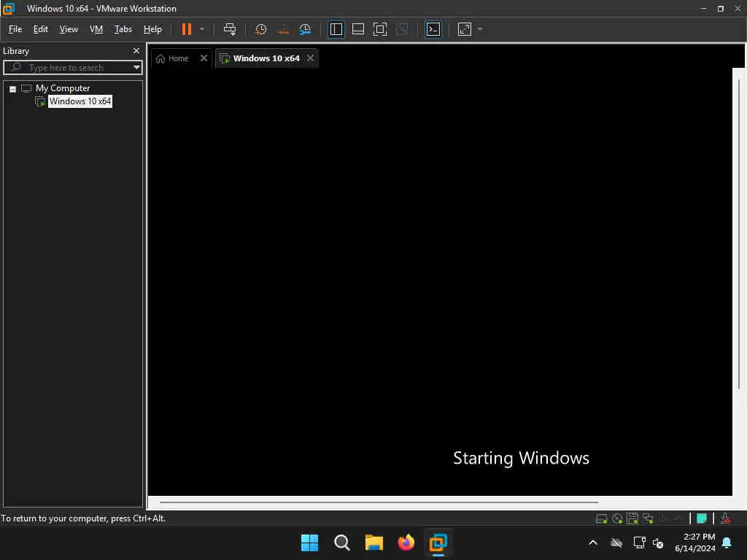Click the vertical scrollbar of VM view

click(x=739, y=233)
